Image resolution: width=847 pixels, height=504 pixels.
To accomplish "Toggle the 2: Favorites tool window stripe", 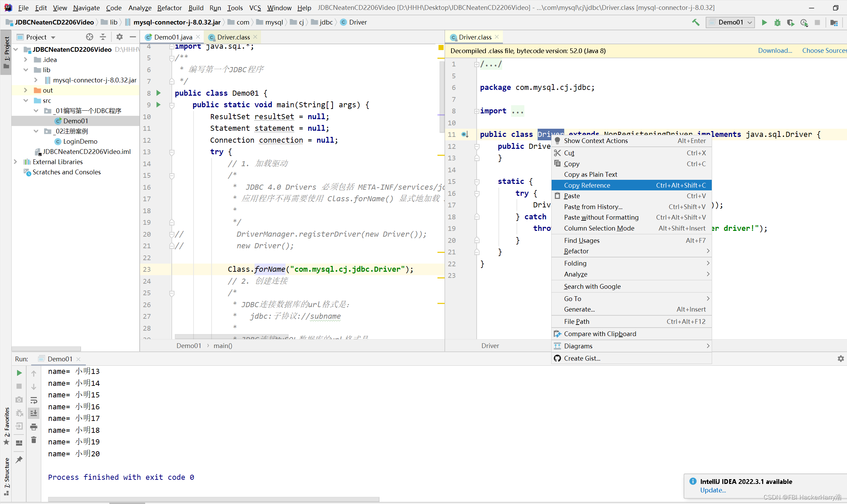I will click(x=6, y=426).
